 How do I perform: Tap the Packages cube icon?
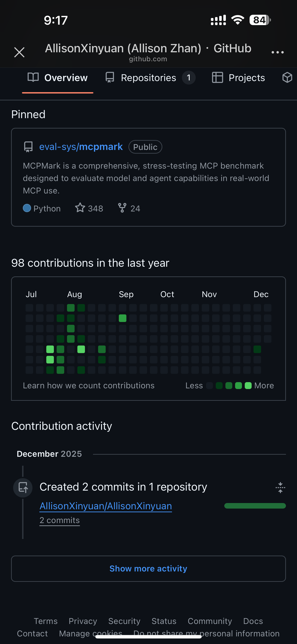pyautogui.click(x=287, y=77)
